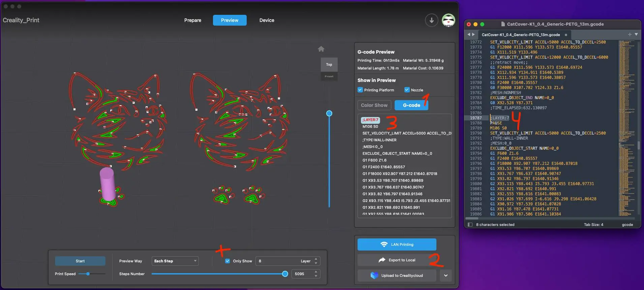Screen dimensions: 644x290
Task: Open the Each Step preview way dropdown
Action: pyautogui.click(x=175, y=261)
